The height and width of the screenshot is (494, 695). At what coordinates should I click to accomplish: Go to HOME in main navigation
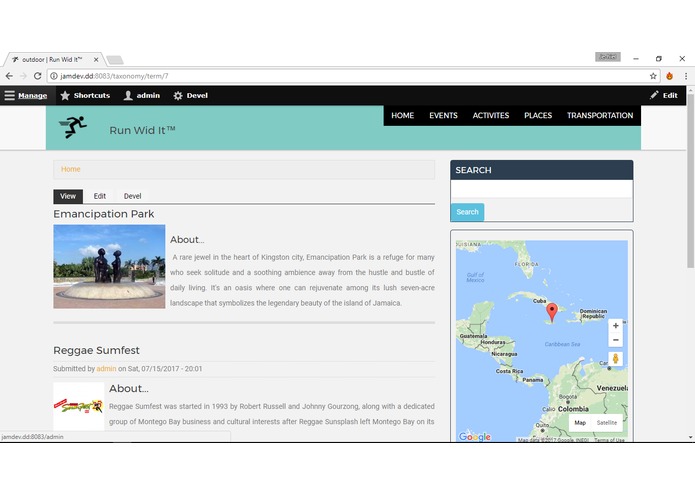click(x=402, y=116)
